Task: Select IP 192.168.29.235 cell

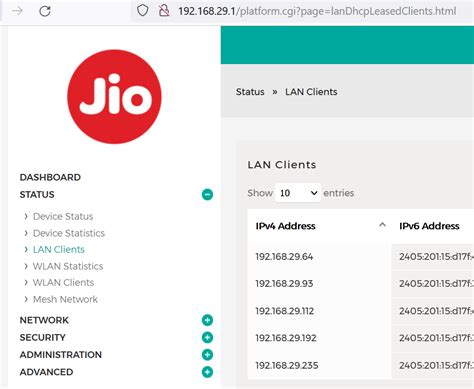Action: pos(287,365)
